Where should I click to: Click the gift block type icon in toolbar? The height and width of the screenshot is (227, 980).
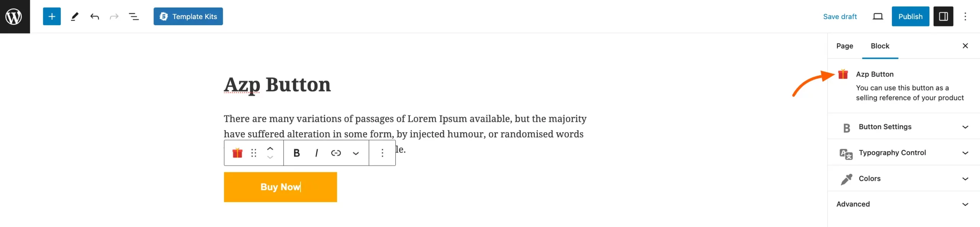tap(237, 153)
